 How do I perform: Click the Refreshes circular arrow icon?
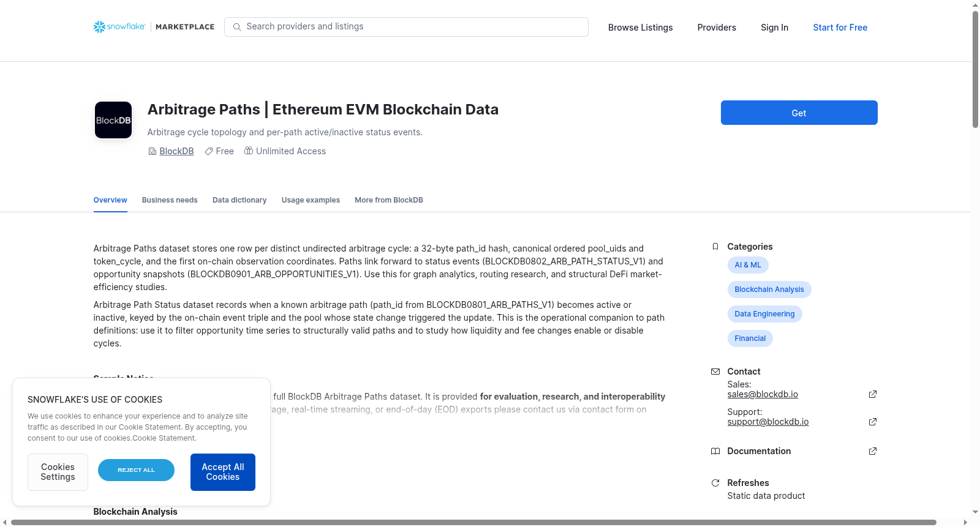[x=715, y=483]
